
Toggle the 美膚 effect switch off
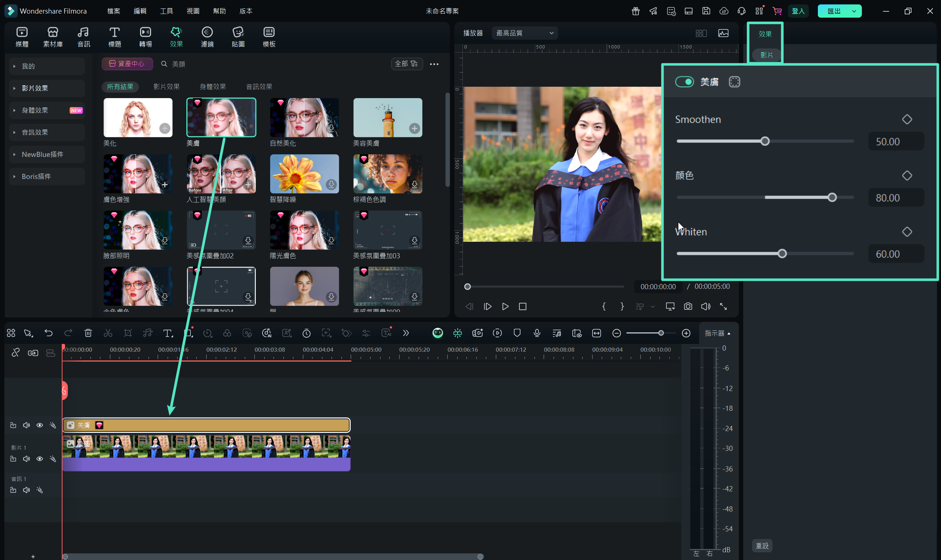pos(684,82)
